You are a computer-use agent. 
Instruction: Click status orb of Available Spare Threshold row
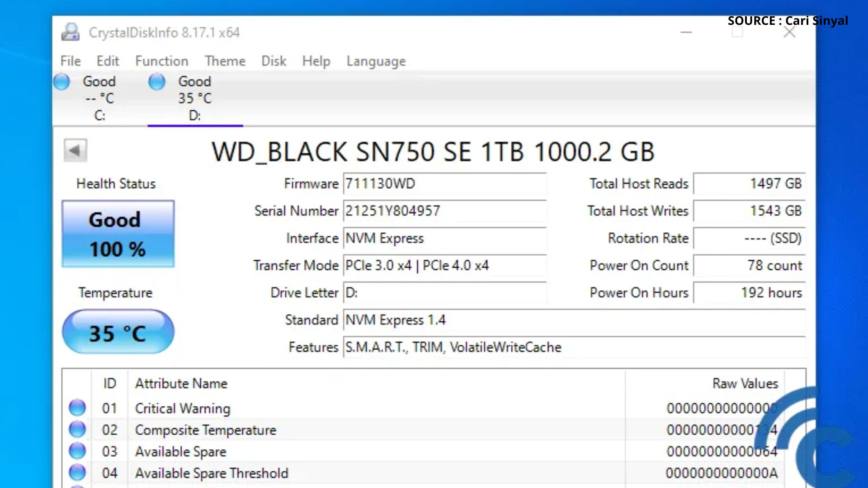pyautogui.click(x=77, y=473)
